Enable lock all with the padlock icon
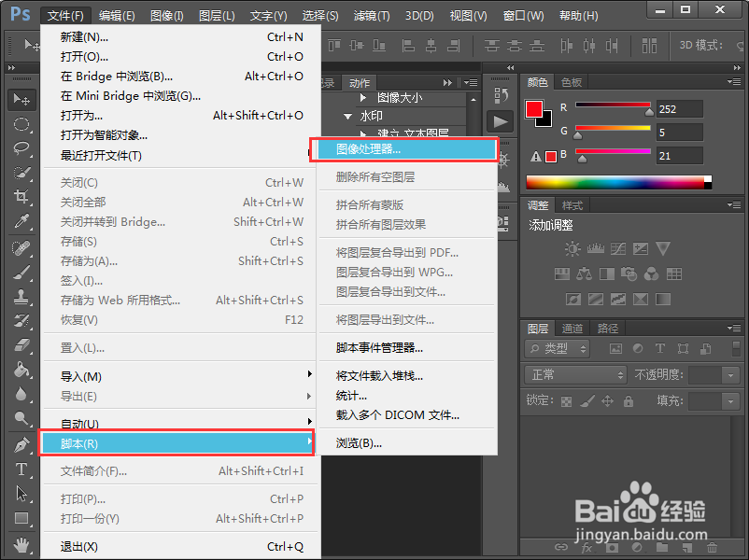 629,401
